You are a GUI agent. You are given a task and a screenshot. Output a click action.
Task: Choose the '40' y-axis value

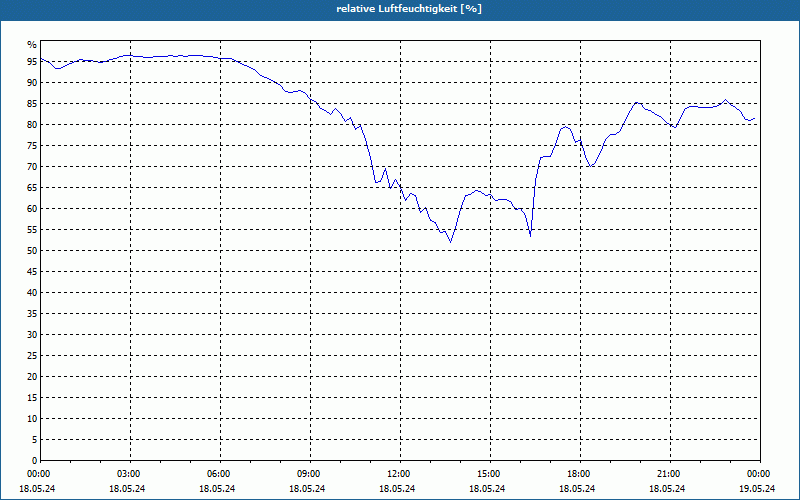[x=32, y=293]
